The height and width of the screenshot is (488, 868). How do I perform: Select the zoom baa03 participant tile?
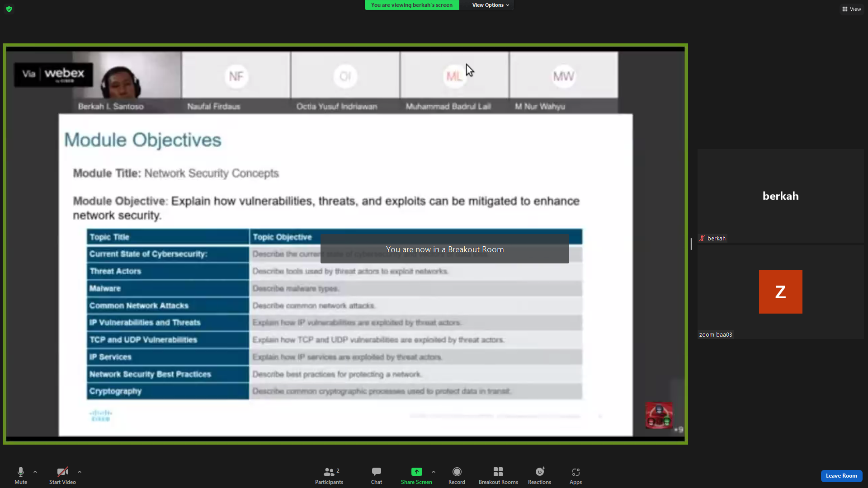click(780, 292)
